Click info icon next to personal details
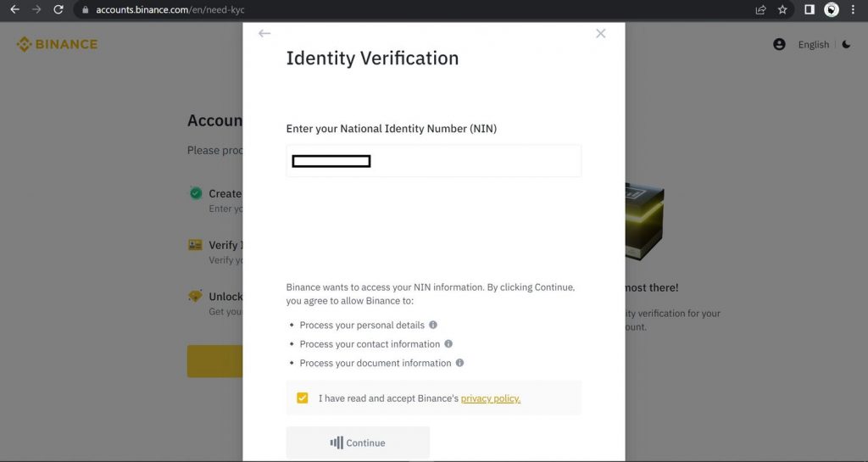The image size is (868, 462). [x=433, y=325]
